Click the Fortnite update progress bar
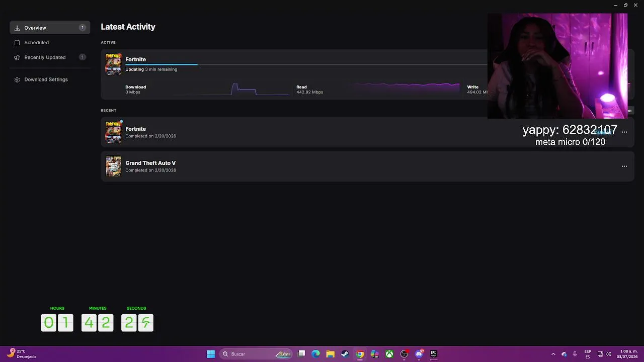 [x=306, y=64]
